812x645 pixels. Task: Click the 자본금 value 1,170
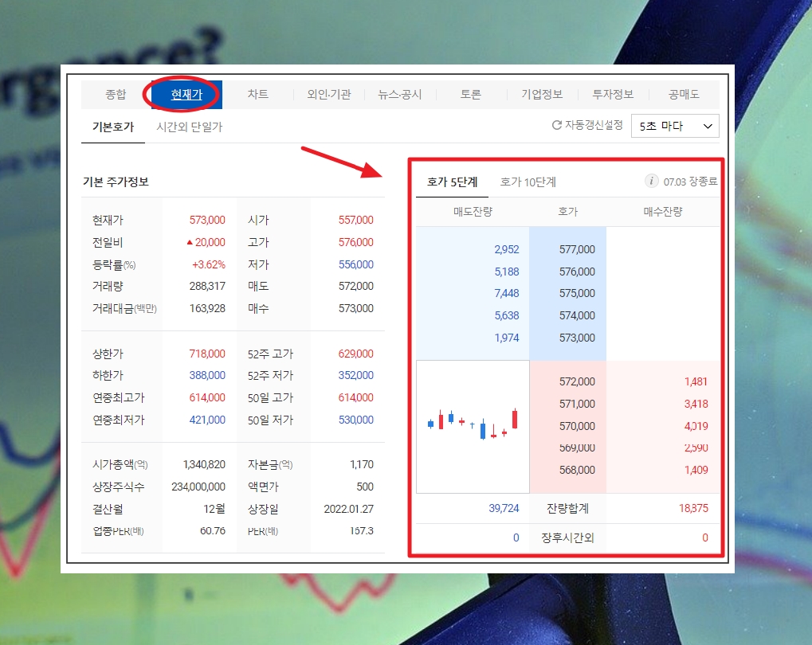362,464
